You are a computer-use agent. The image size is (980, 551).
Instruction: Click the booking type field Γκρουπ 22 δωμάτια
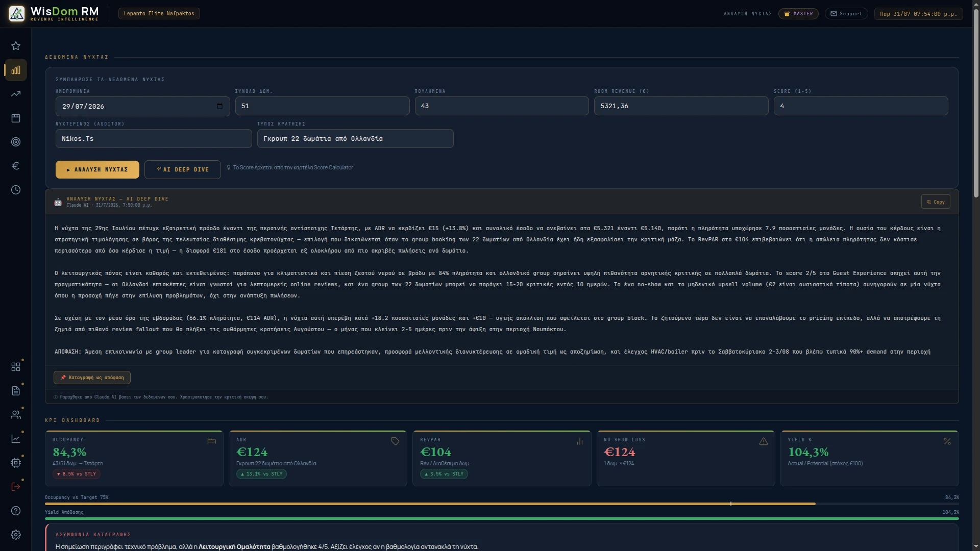click(x=355, y=139)
